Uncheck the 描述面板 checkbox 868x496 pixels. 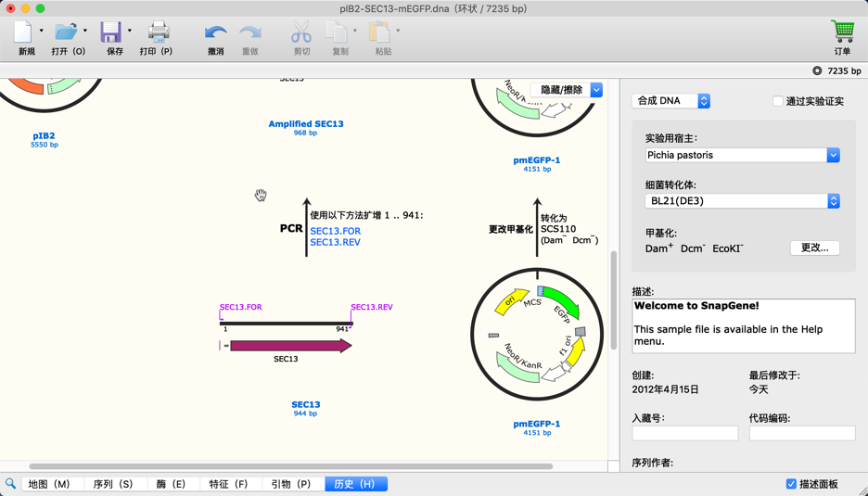[x=791, y=484]
